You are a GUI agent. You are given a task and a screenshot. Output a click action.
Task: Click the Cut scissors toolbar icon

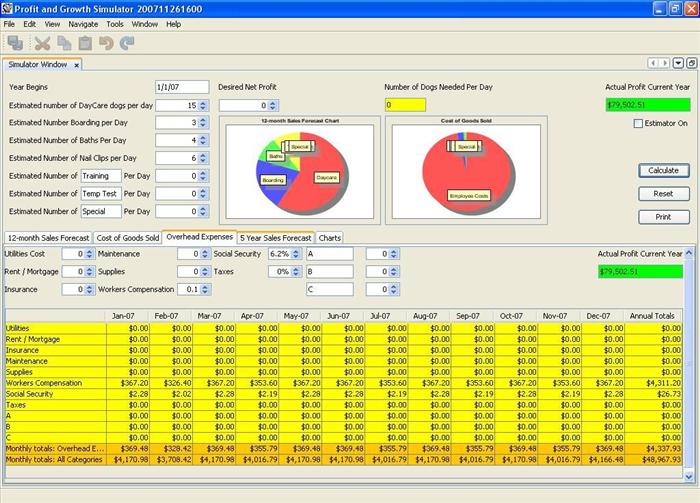42,43
